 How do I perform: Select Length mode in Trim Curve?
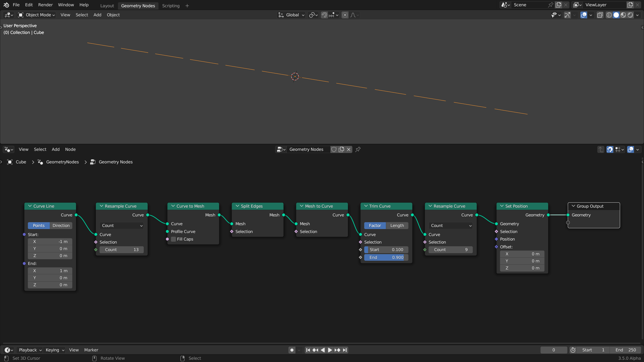click(397, 226)
